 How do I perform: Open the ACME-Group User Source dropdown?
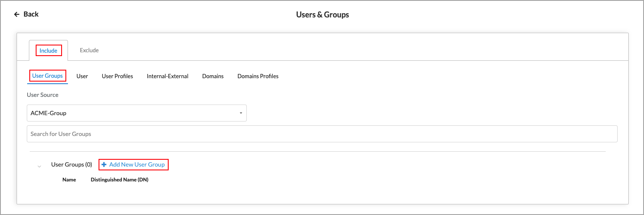pos(137,113)
